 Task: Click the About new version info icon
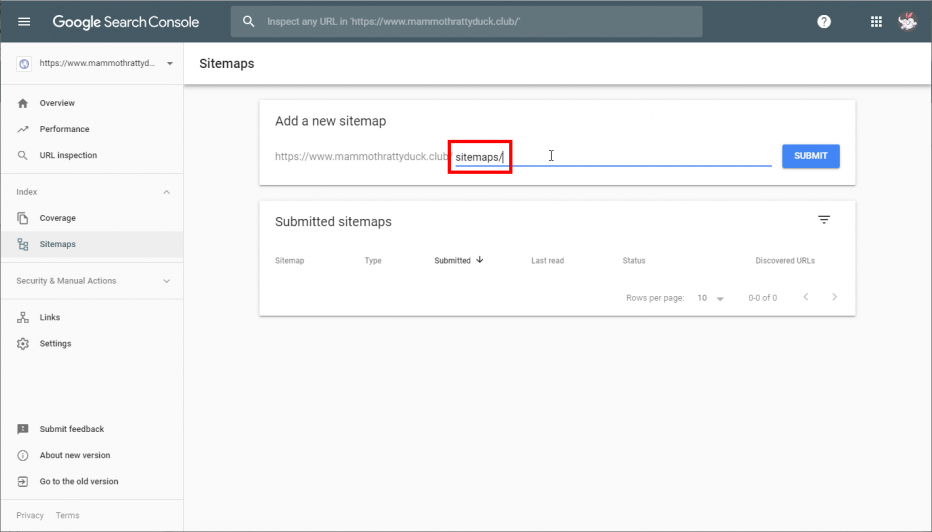(x=23, y=455)
